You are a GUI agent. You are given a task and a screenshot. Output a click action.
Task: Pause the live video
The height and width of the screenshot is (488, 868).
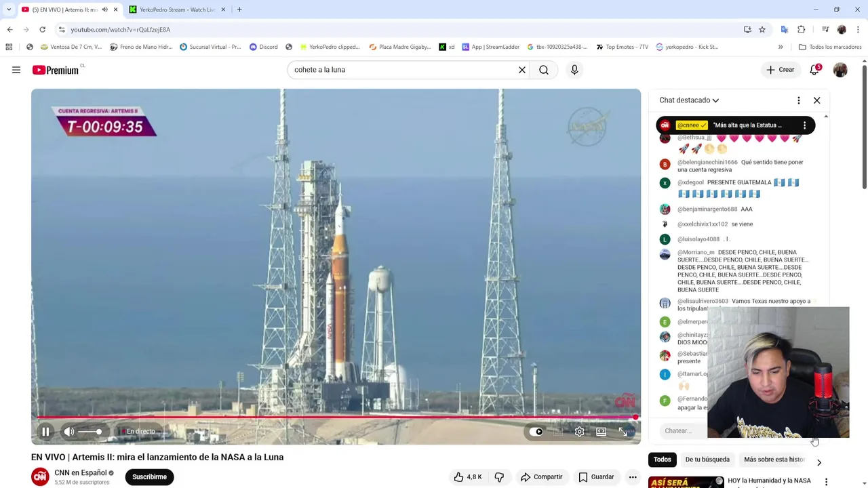(45, 431)
